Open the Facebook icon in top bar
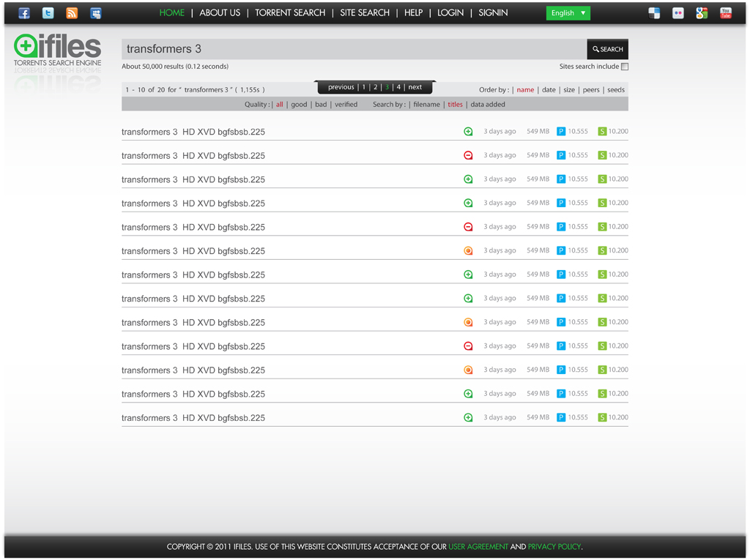Viewport: 750px width, 560px height. [x=24, y=13]
